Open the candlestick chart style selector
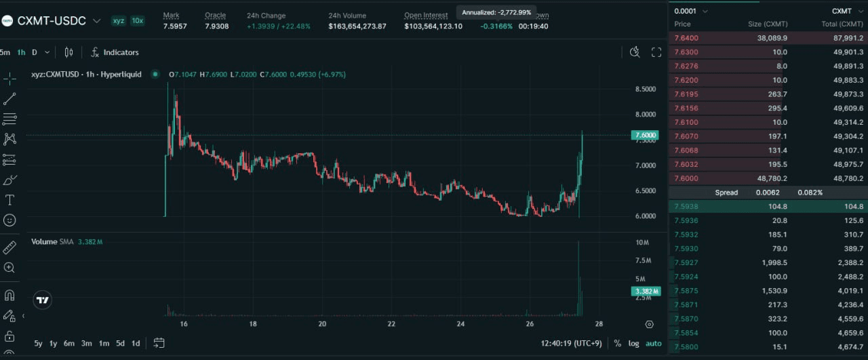Viewport: 868px width, 360px height. [x=68, y=52]
